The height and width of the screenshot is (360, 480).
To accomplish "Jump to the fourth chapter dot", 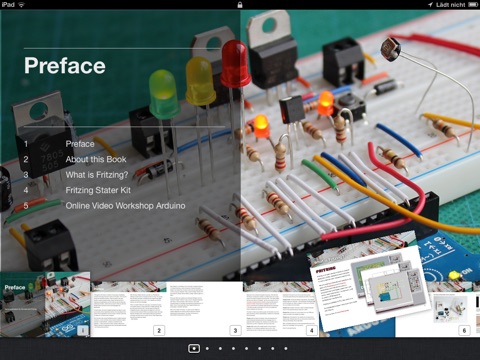I will point(233,348).
